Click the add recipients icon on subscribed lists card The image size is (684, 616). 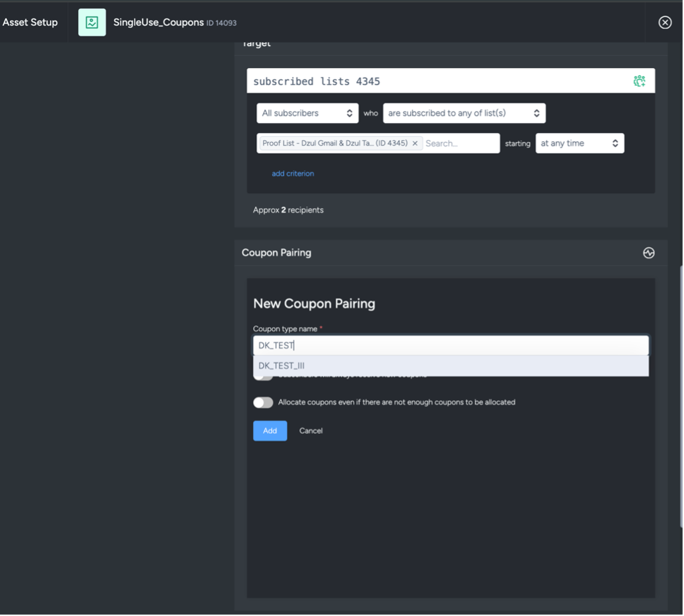pos(639,81)
